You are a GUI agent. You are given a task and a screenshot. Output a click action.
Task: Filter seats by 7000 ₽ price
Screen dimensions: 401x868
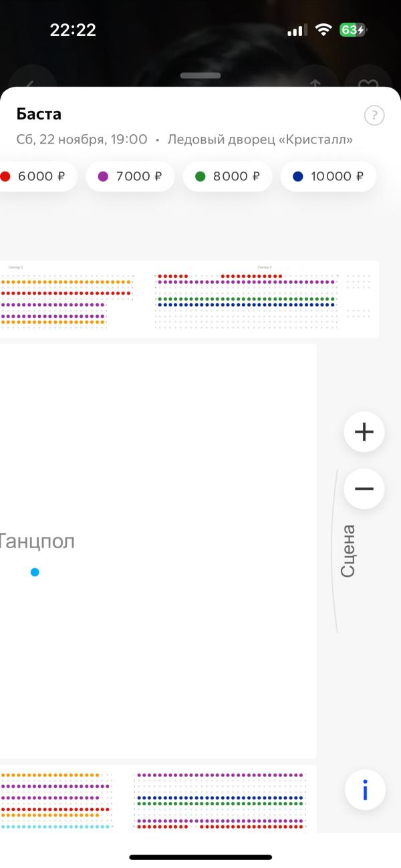point(130,177)
